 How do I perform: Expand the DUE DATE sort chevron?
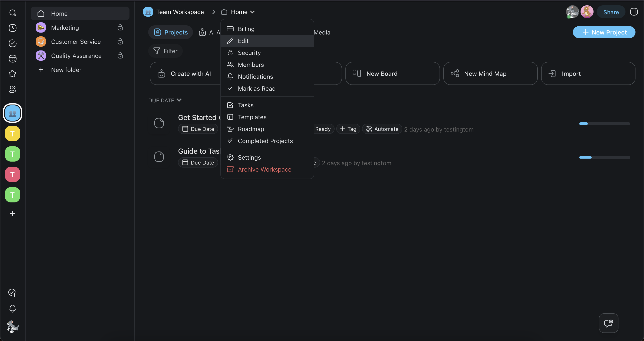[179, 100]
